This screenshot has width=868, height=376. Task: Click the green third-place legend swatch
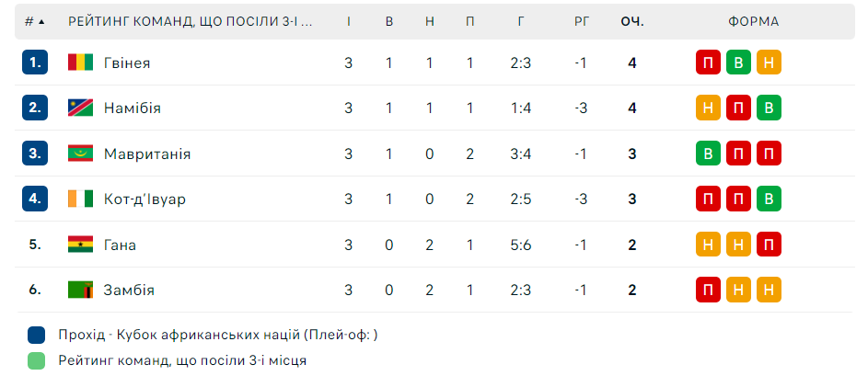[x=37, y=360]
